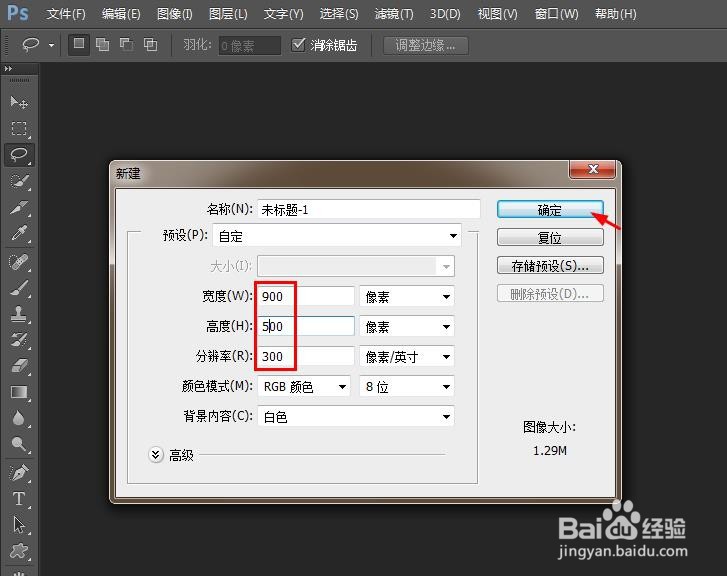The image size is (727, 576).
Task: Open the 窗口(W) menu
Action: [556, 14]
